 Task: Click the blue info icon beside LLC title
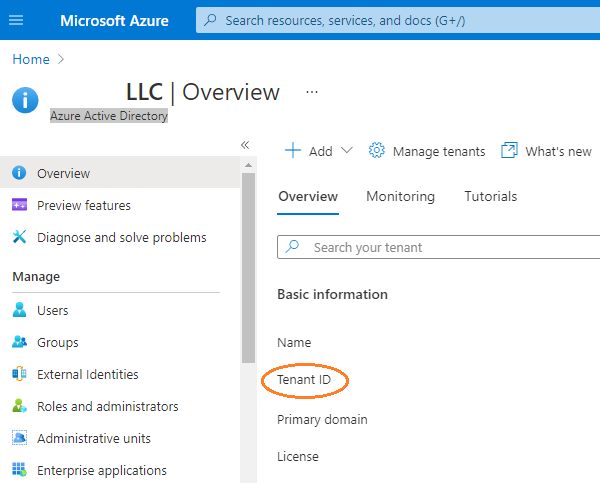tap(25, 100)
